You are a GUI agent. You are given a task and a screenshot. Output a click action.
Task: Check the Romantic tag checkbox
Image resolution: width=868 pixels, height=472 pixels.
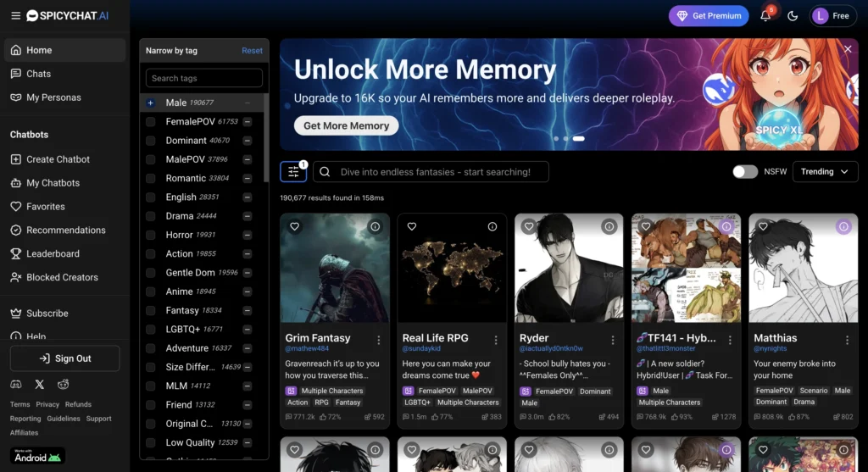coord(150,178)
